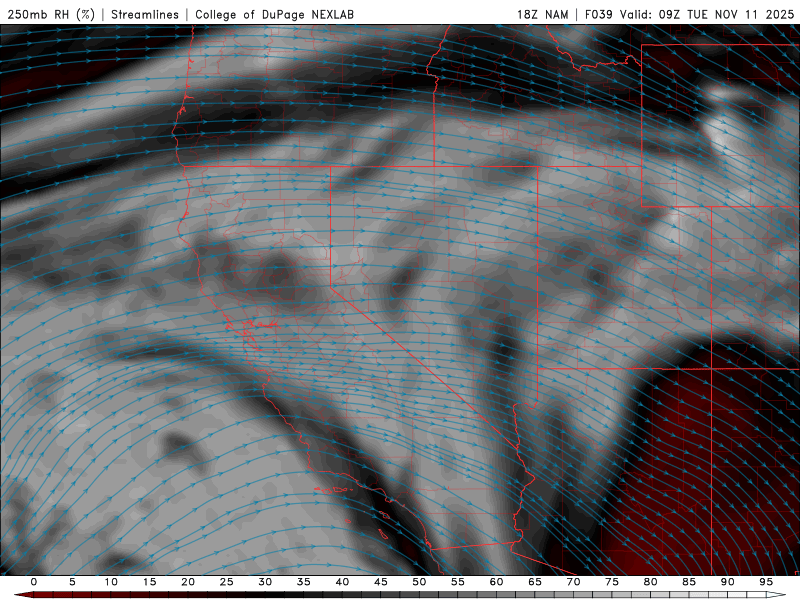Click the colorbar label '25'

[x=227, y=582]
